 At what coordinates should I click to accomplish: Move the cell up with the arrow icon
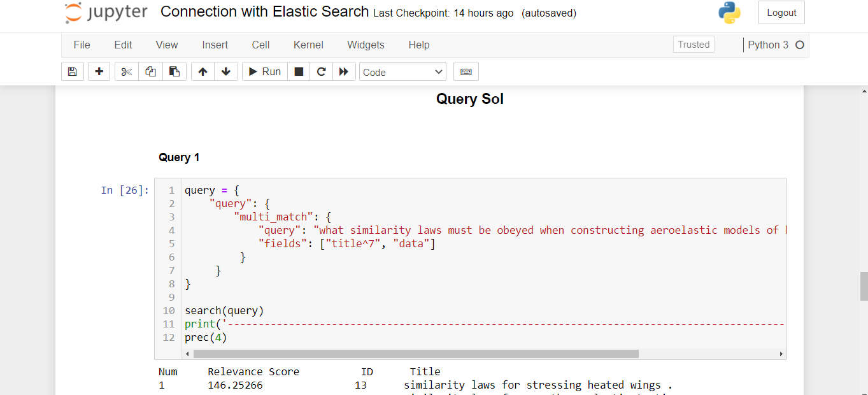coord(202,71)
